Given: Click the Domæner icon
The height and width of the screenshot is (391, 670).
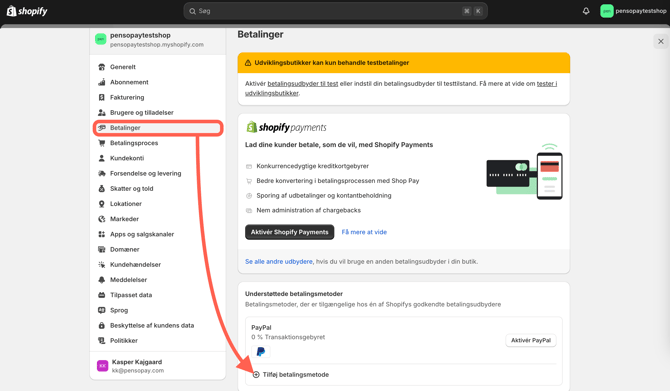Looking at the screenshot, I should tap(102, 249).
